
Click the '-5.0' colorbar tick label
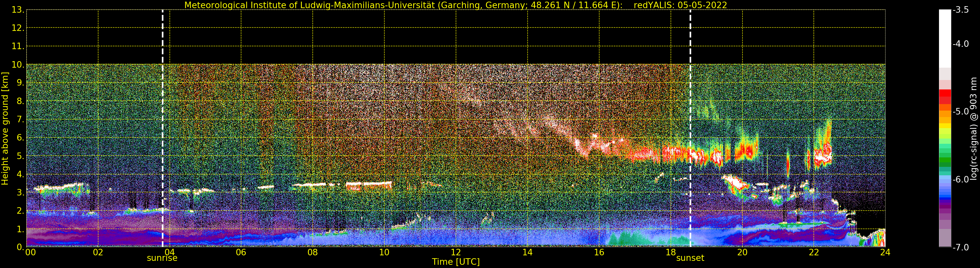960,111
